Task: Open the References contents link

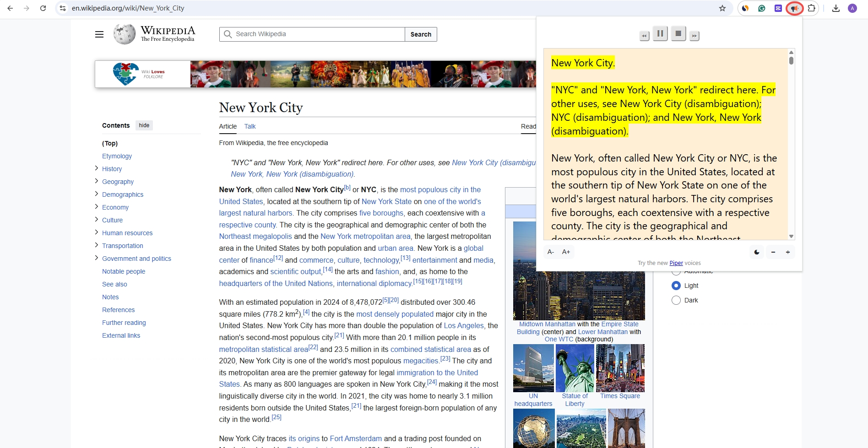Action: [119, 310]
